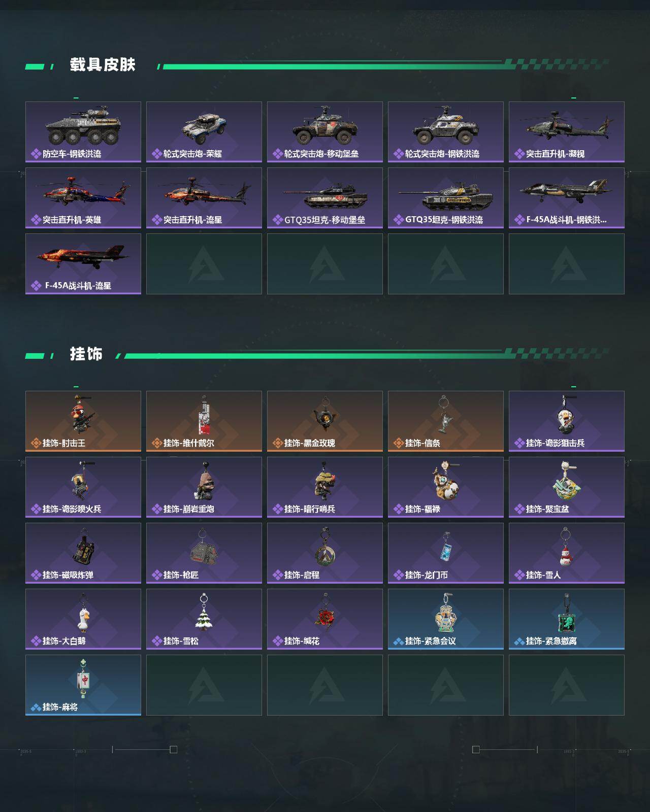Select the 挂饰-雪人 snowman charm
Viewport: 650px width, 812px height.
(567, 553)
